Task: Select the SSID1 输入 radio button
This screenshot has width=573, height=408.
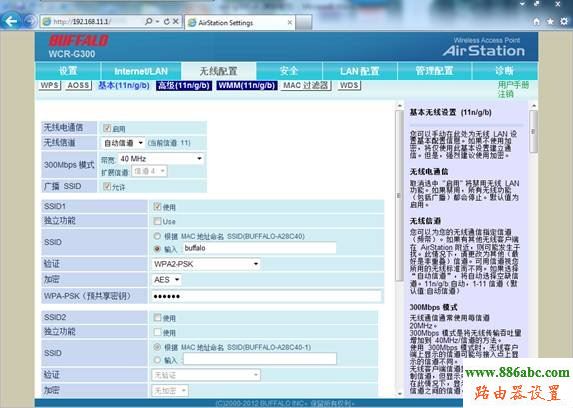Action: 157,249
